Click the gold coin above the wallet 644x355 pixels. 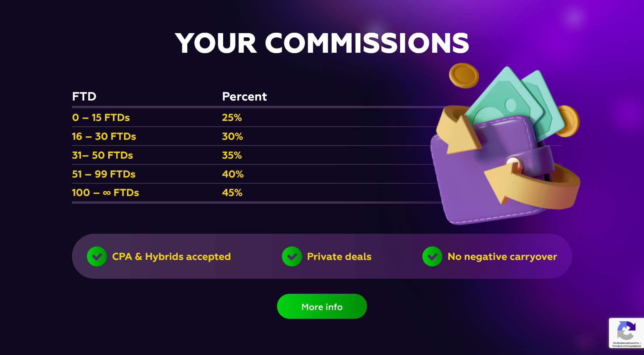pos(464,75)
